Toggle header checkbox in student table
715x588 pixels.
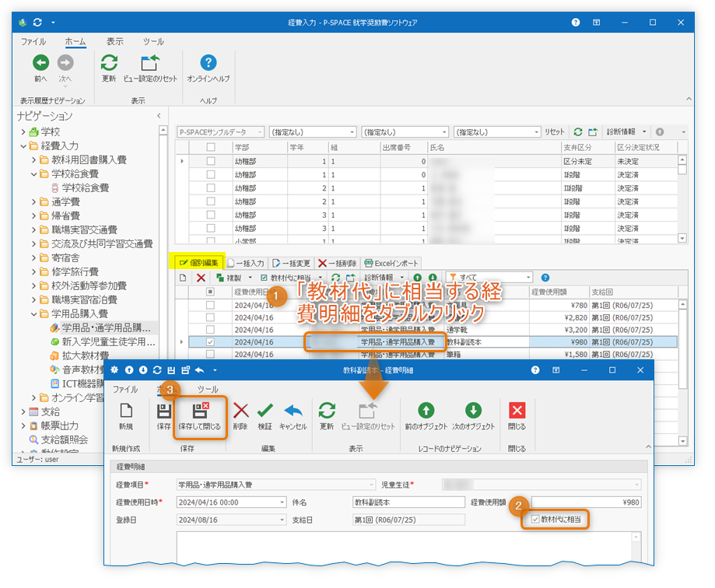point(211,147)
